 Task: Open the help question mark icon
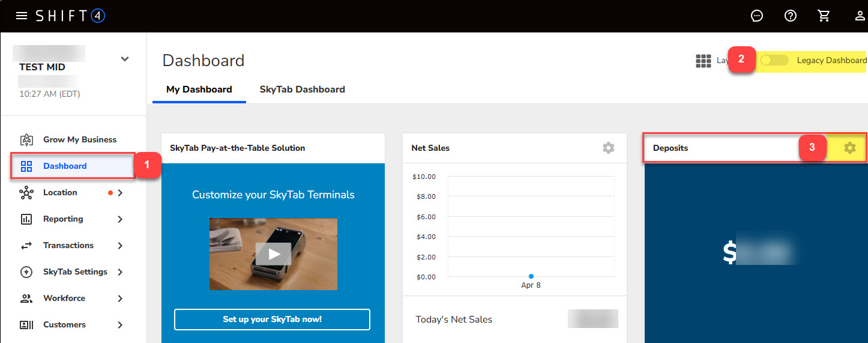(x=791, y=16)
